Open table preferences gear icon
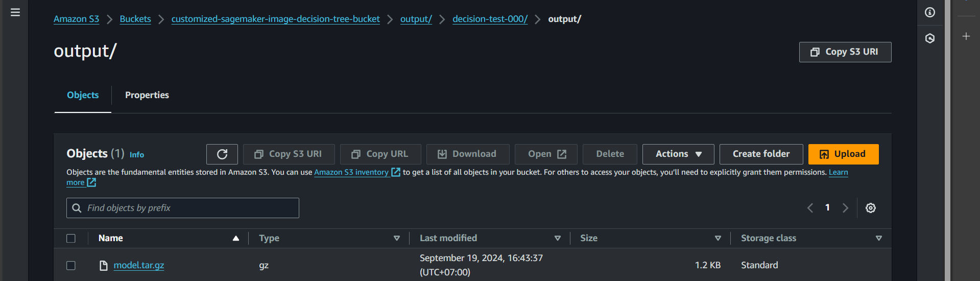 (x=871, y=208)
